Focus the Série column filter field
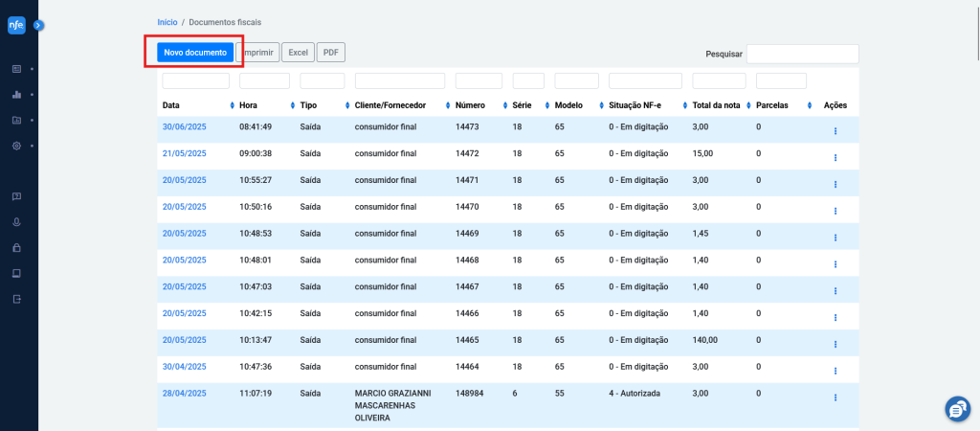The image size is (980, 431). (528, 80)
